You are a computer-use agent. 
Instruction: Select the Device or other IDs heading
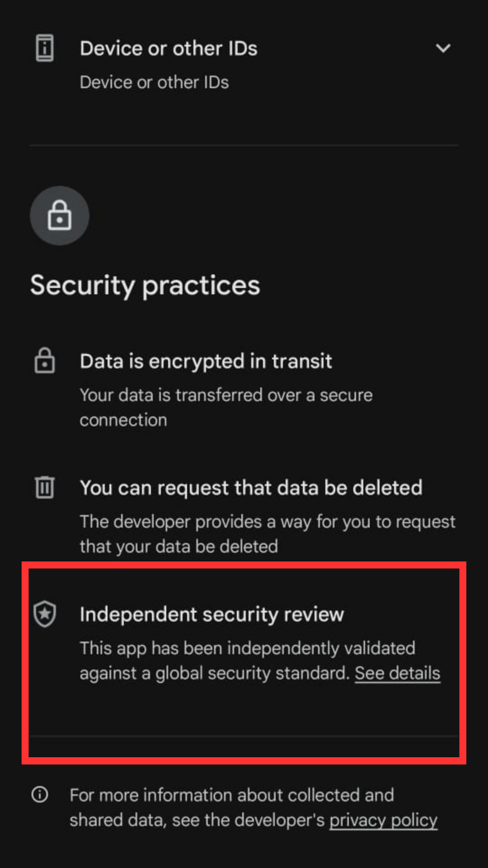169,48
